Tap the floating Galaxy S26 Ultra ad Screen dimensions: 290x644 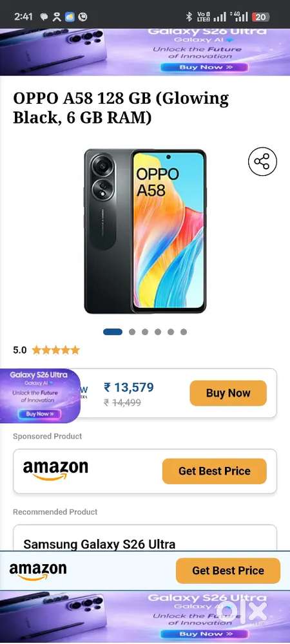(40, 395)
